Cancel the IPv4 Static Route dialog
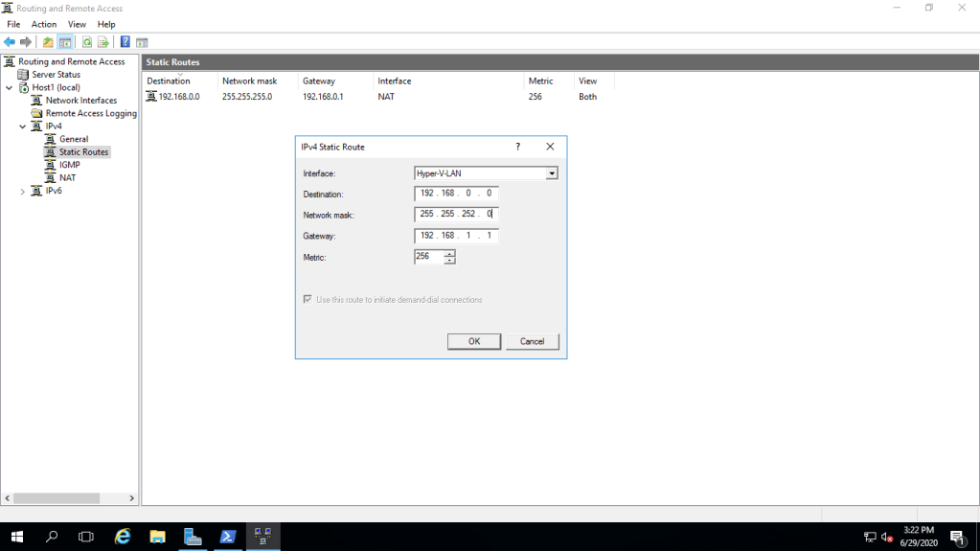The image size is (980, 551). coord(532,341)
